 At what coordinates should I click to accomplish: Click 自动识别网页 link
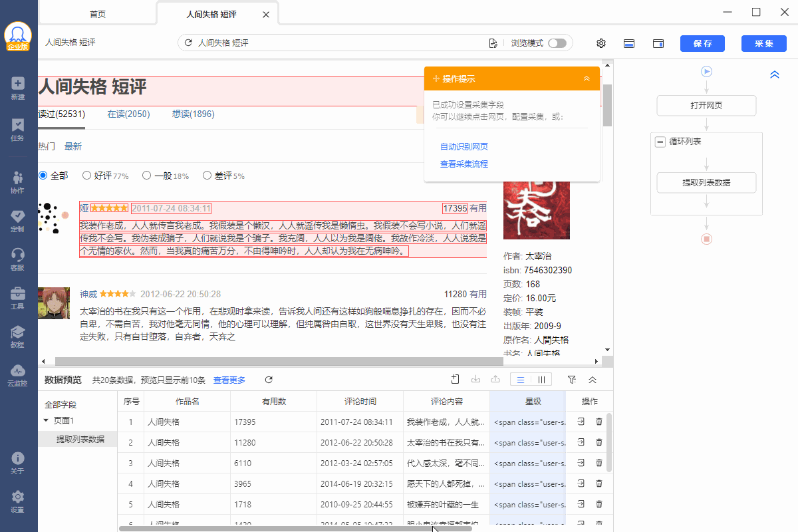pos(464,146)
